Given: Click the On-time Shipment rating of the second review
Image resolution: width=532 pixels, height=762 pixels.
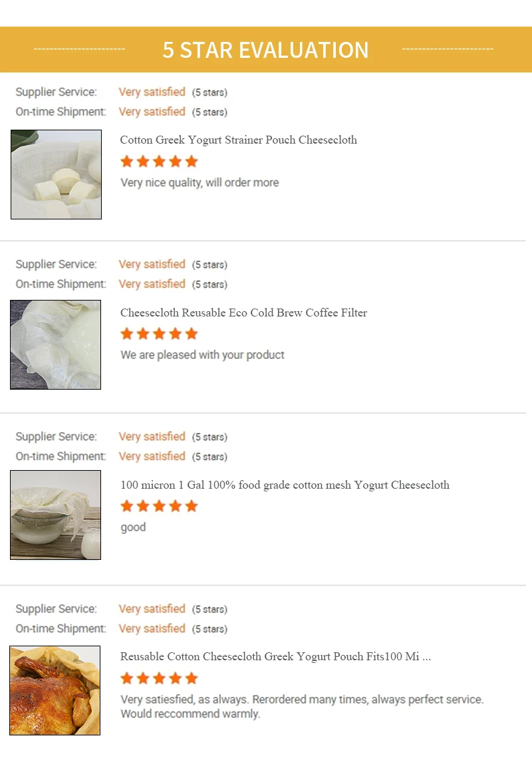Looking at the screenshot, I should click(152, 284).
